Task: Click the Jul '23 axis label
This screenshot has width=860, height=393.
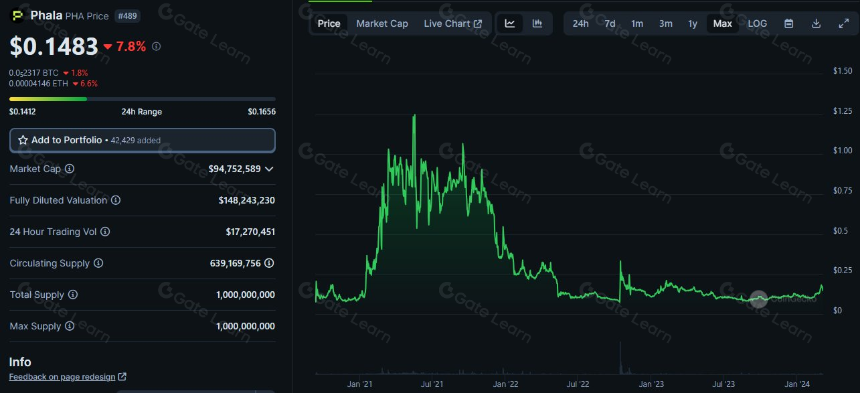Action: click(724, 384)
